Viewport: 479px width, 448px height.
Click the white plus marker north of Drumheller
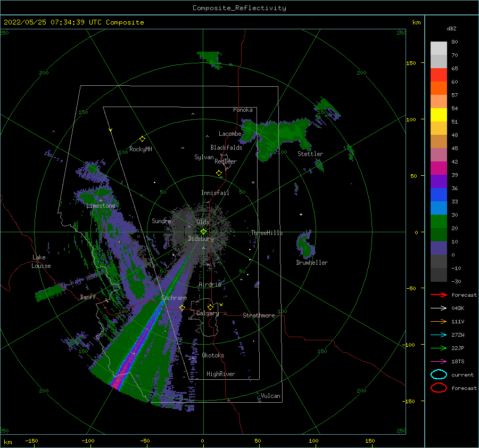(301, 214)
